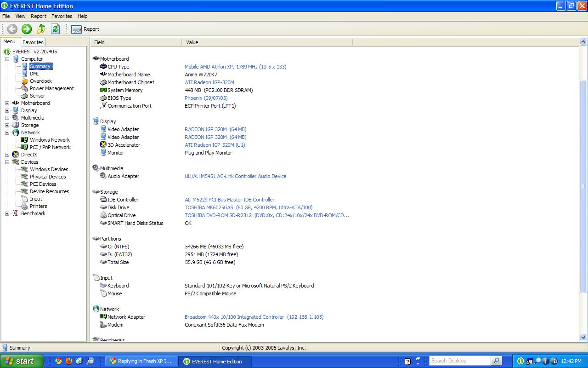Image resolution: width=588 pixels, height=368 pixels.
Task: Select the Power Management icon in tree
Action: point(25,88)
